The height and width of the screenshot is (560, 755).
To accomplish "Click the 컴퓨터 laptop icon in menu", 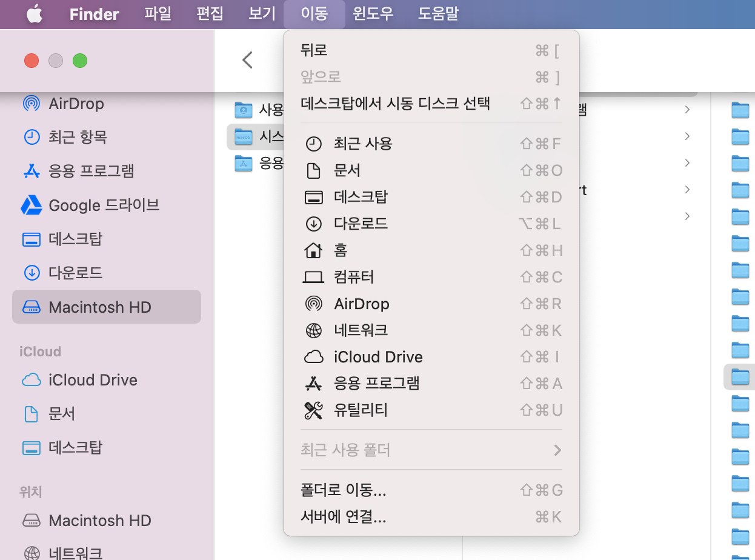I will point(313,278).
